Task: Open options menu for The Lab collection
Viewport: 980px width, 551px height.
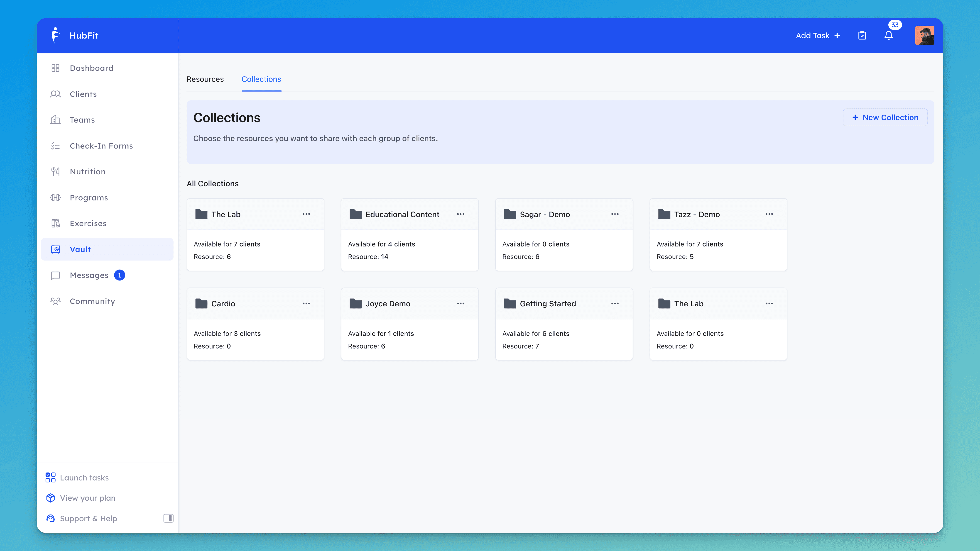Action: pyautogui.click(x=306, y=214)
